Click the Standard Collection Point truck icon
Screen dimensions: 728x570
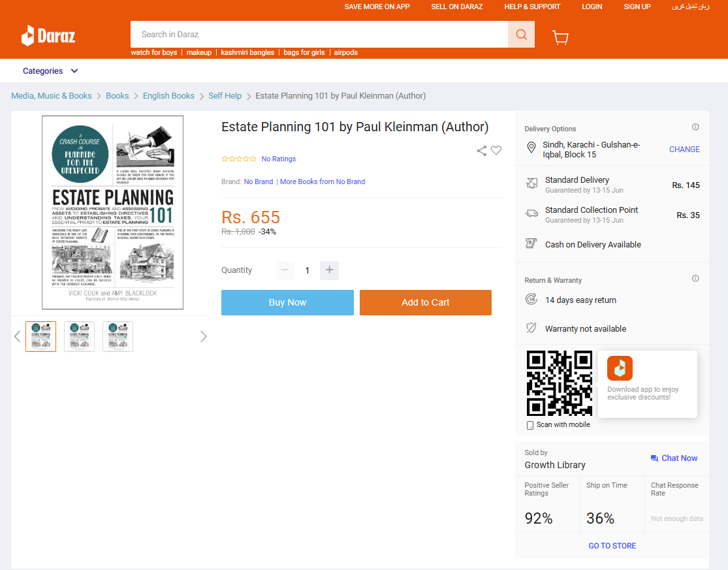[531, 214]
